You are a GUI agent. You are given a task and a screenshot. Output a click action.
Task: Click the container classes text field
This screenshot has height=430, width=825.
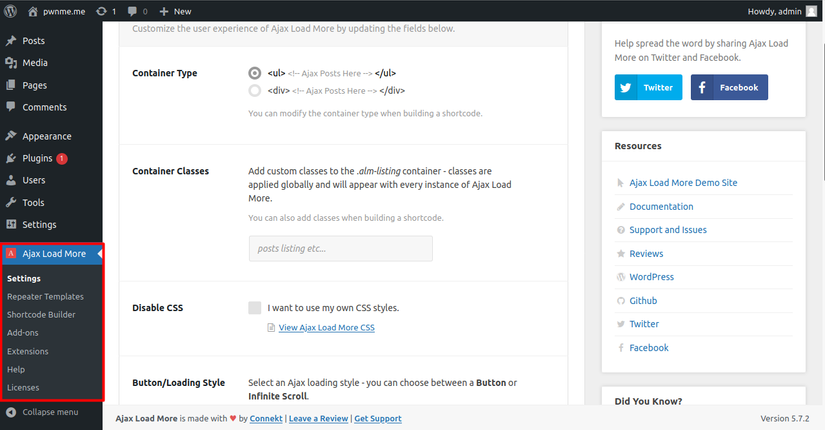click(x=340, y=248)
